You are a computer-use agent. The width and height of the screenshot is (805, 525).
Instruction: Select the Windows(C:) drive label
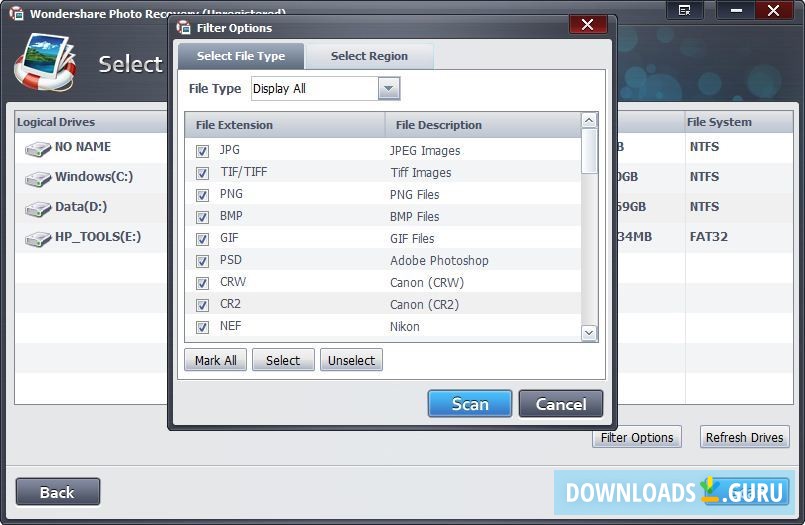[x=94, y=177]
